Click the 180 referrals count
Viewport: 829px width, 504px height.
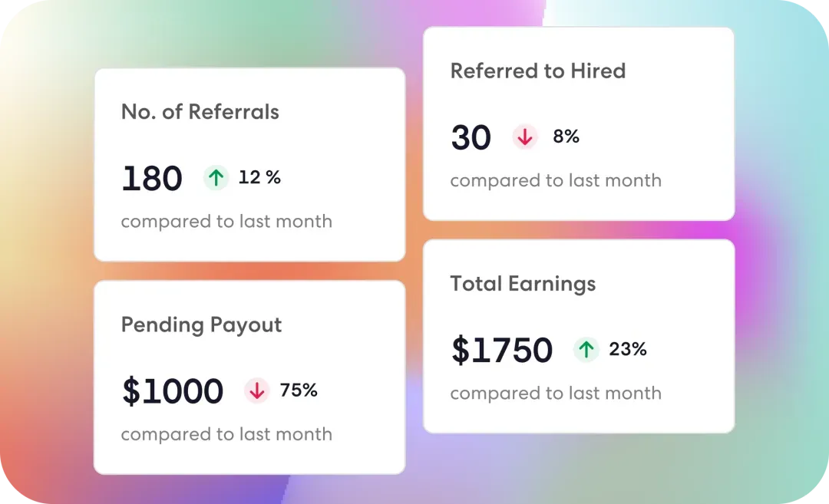click(152, 179)
